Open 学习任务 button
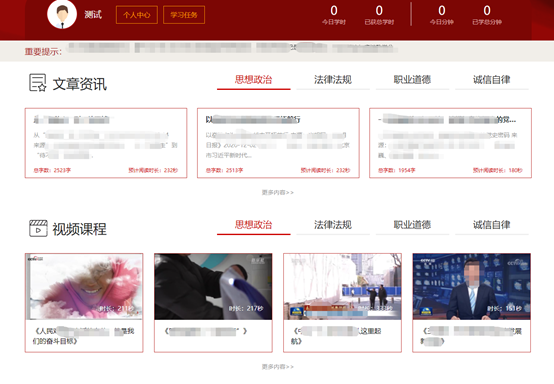This screenshot has width=554, height=384. (x=184, y=15)
